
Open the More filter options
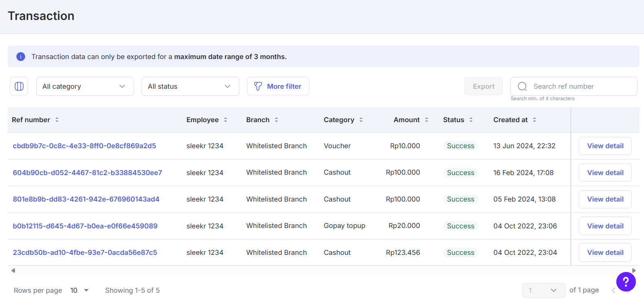click(278, 86)
